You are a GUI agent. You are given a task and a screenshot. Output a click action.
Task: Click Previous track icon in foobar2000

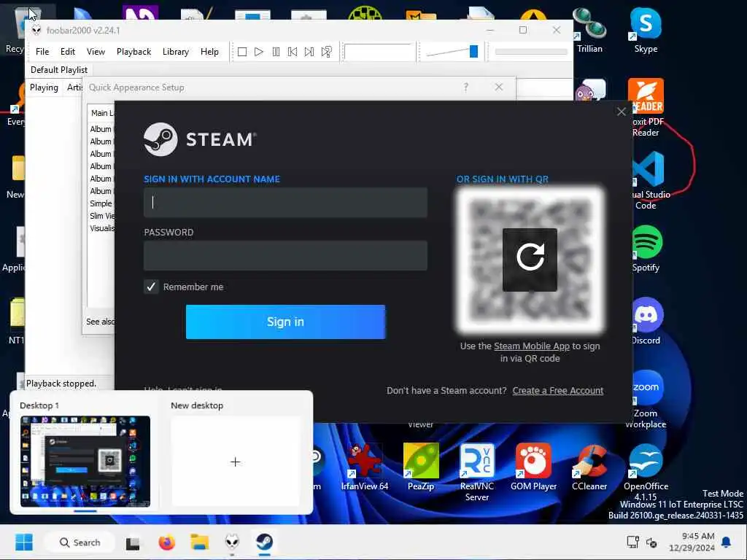(x=293, y=52)
